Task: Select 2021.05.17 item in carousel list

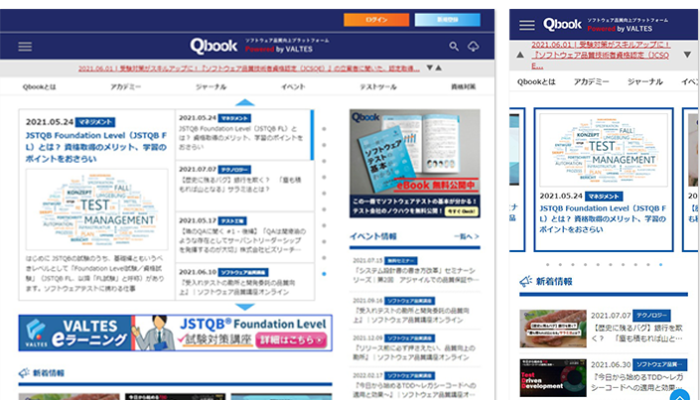Action: click(244, 237)
